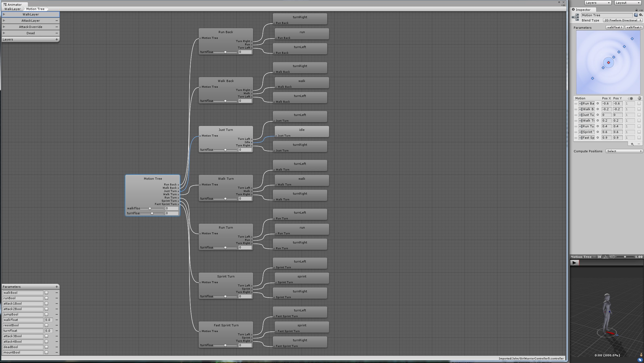Toggle pivot display in preview toolbar
This screenshot has width=644, height=363.
(605, 257)
